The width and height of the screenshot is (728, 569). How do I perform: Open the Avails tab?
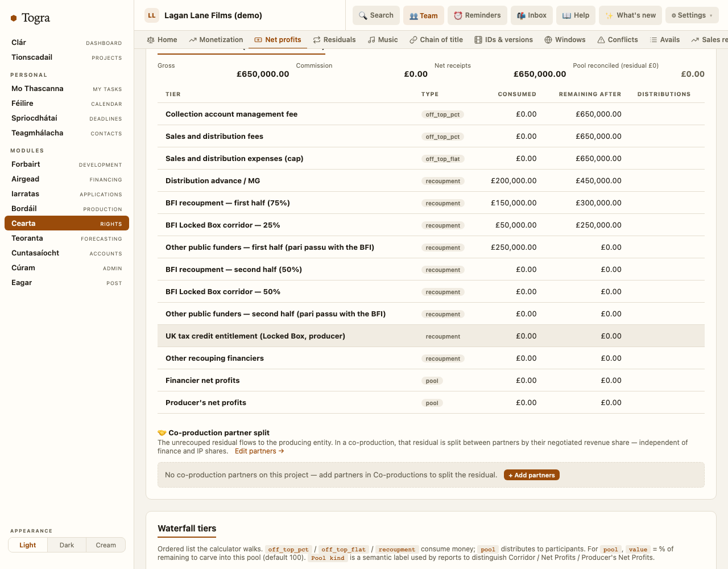pyautogui.click(x=665, y=40)
